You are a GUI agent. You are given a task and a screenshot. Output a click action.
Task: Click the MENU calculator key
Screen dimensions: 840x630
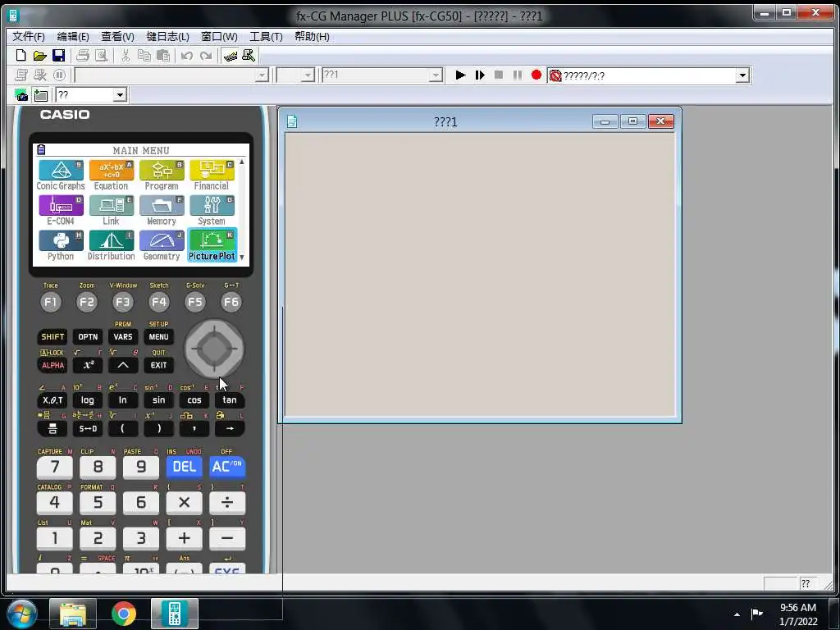[158, 336]
